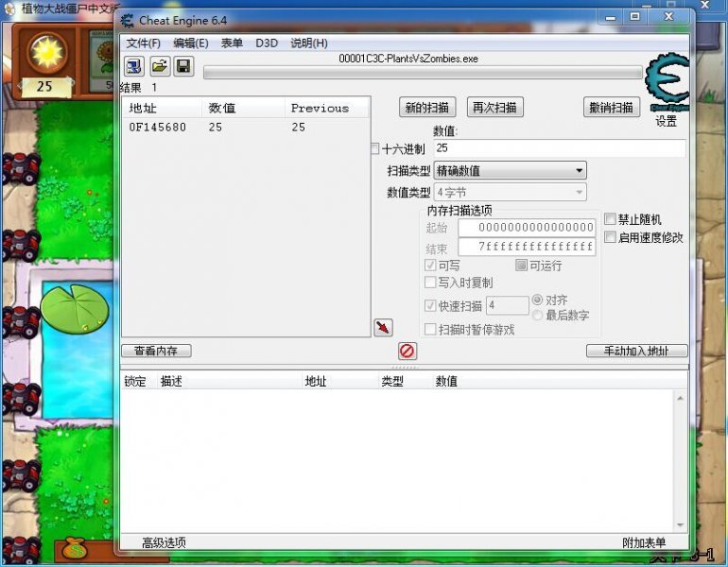
Task: Click the 再次扫描 button
Action: pos(494,108)
